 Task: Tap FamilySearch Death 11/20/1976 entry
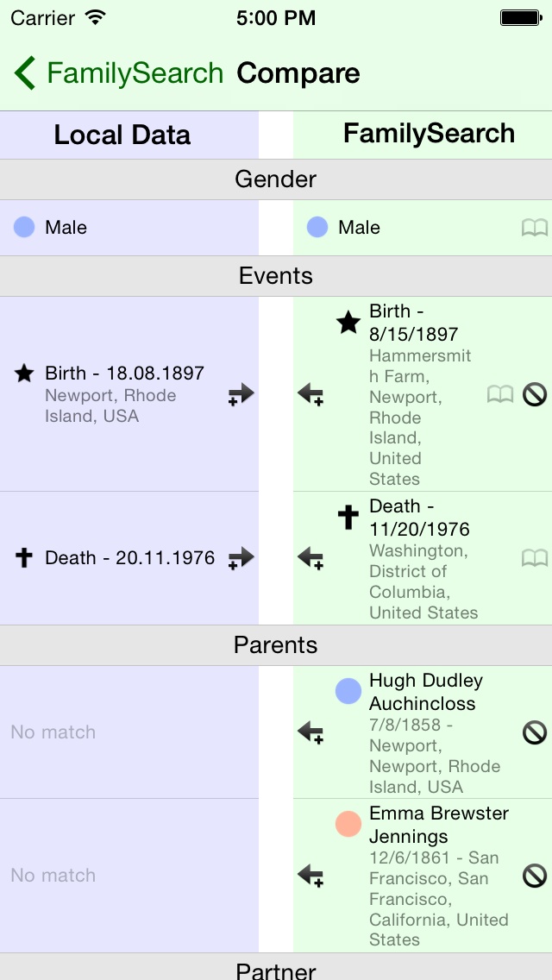(x=423, y=558)
